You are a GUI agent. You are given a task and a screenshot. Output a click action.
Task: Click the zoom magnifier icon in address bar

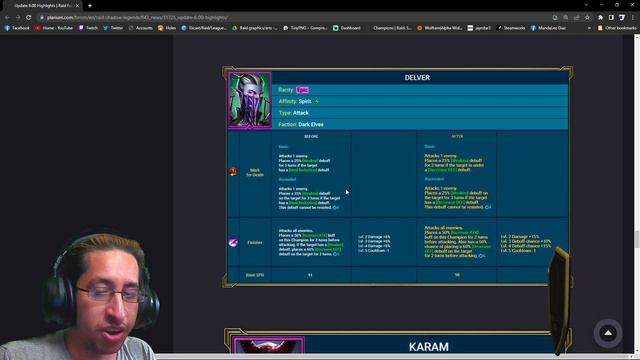(x=566, y=18)
